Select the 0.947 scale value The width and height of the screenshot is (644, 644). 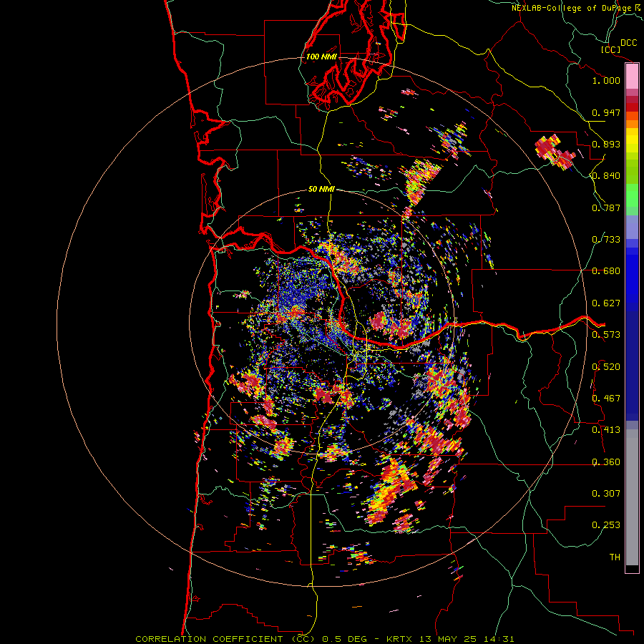coord(606,112)
